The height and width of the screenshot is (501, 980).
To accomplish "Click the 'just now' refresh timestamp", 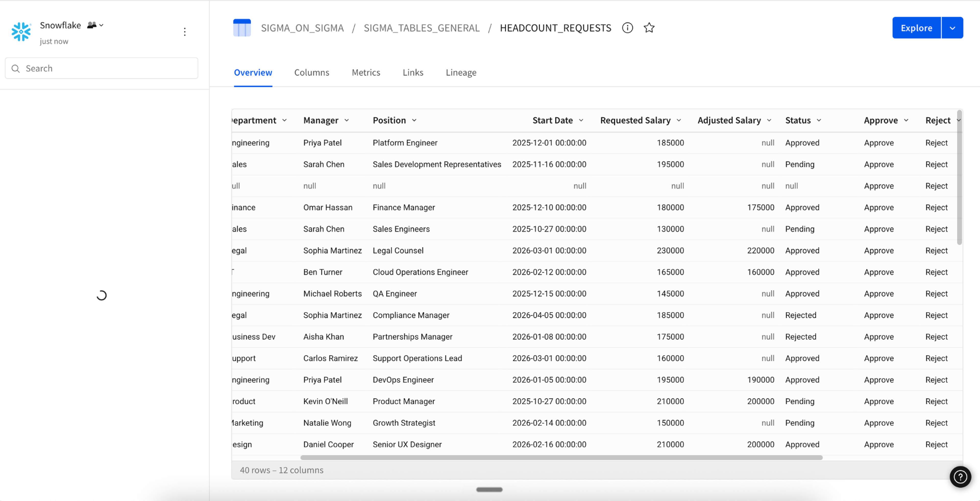I will 54,42.
